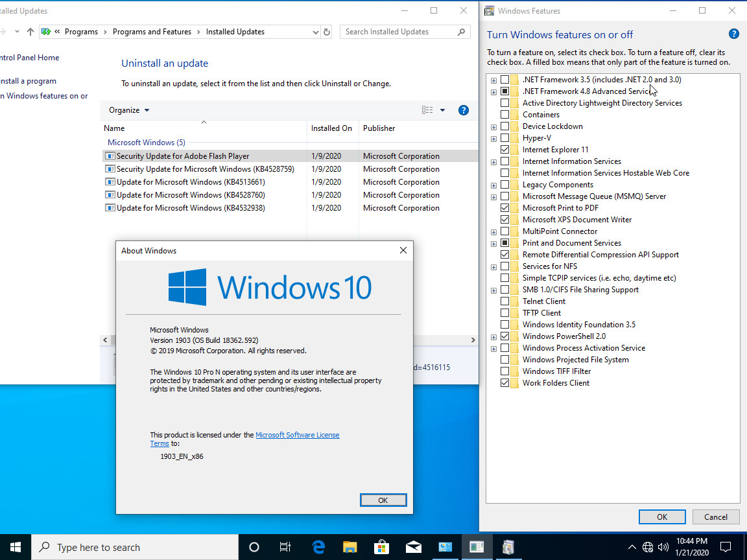The image size is (747, 560).
Task: Click right arrow of horizontal scrollbar
Action: [x=473, y=340]
